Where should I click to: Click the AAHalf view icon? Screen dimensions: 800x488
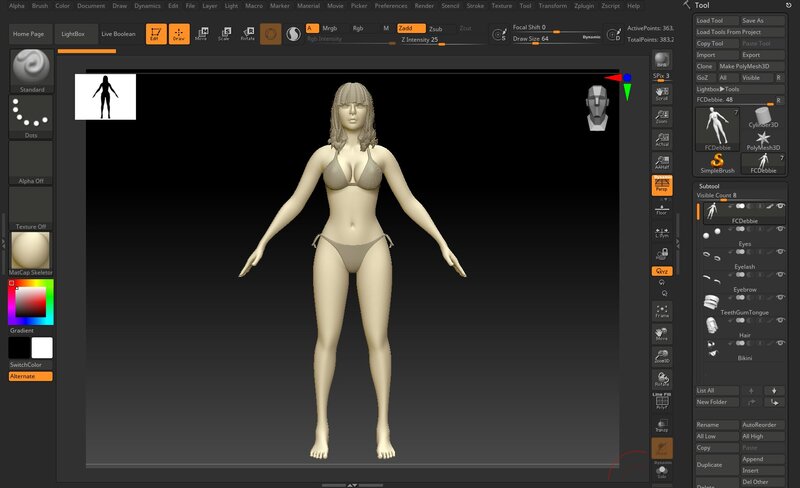click(661, 163)
